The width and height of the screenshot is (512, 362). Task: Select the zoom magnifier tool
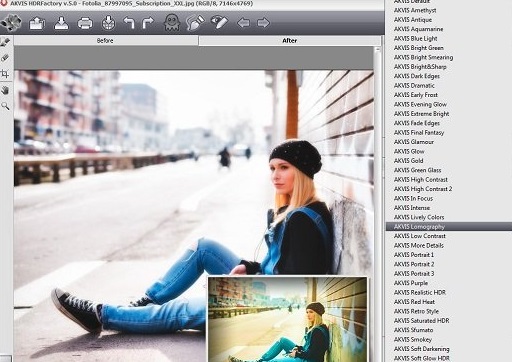pos(5,106)
